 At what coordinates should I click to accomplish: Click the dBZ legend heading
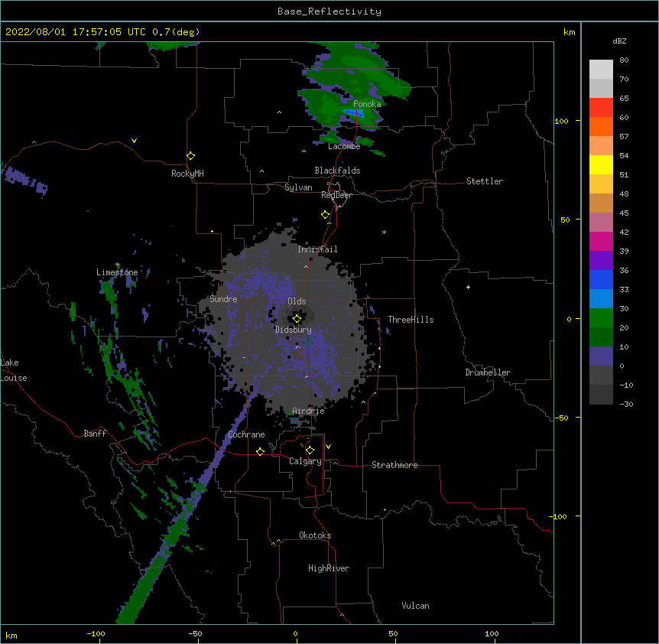619,41
